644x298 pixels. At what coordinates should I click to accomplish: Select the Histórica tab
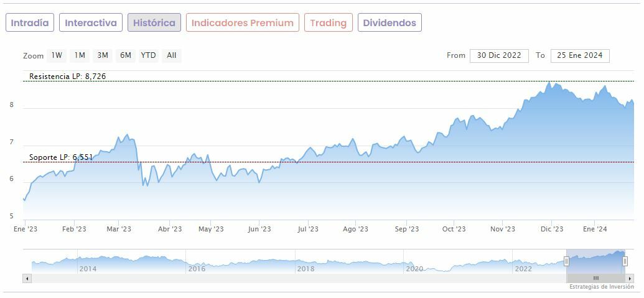(x=154, y=23)
